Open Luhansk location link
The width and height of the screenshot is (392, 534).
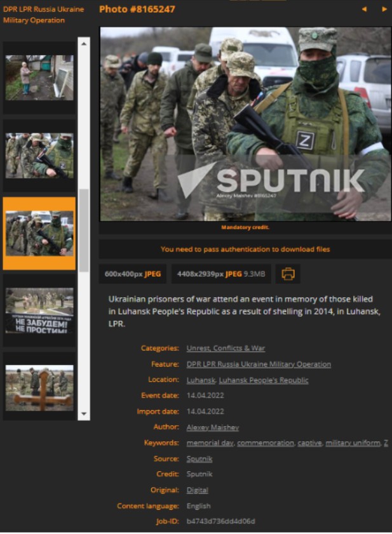pyautogui.click(x=201, y=380)
